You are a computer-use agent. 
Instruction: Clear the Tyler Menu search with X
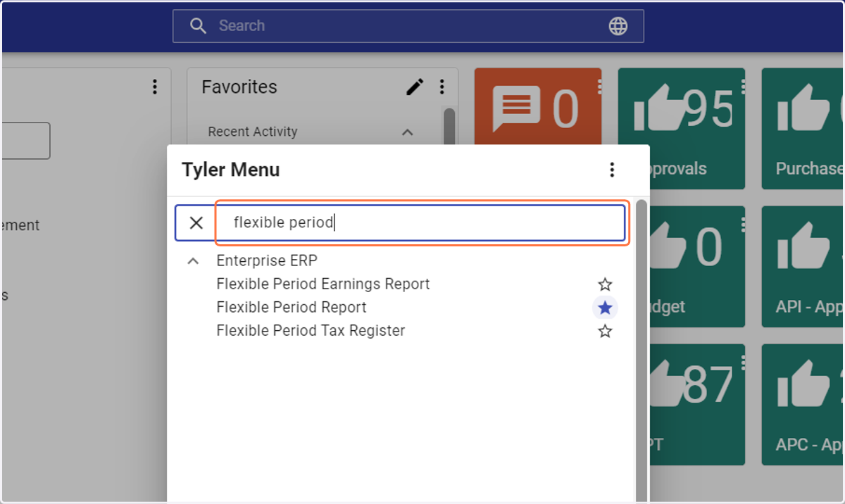(x=196, y=223)
